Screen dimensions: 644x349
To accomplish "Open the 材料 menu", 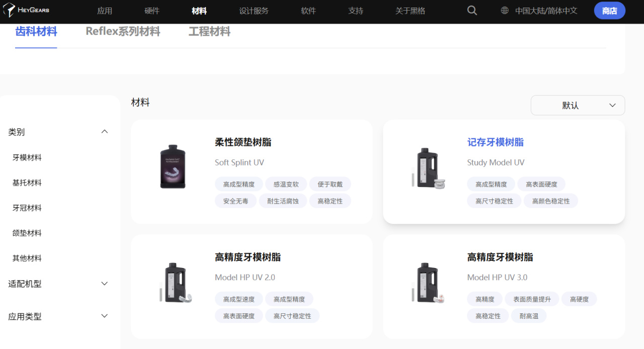I will point(199,11).
